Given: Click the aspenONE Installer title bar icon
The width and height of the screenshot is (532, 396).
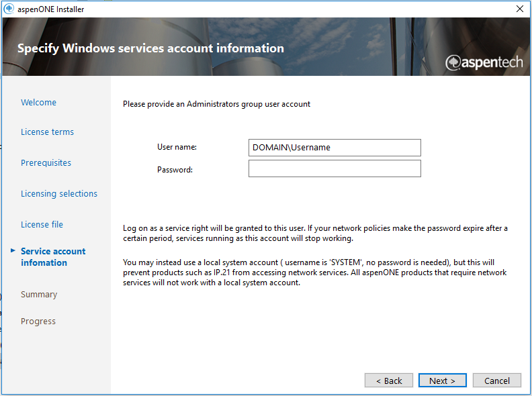Looking at the screenshot, I should click(x=9, y=9).
